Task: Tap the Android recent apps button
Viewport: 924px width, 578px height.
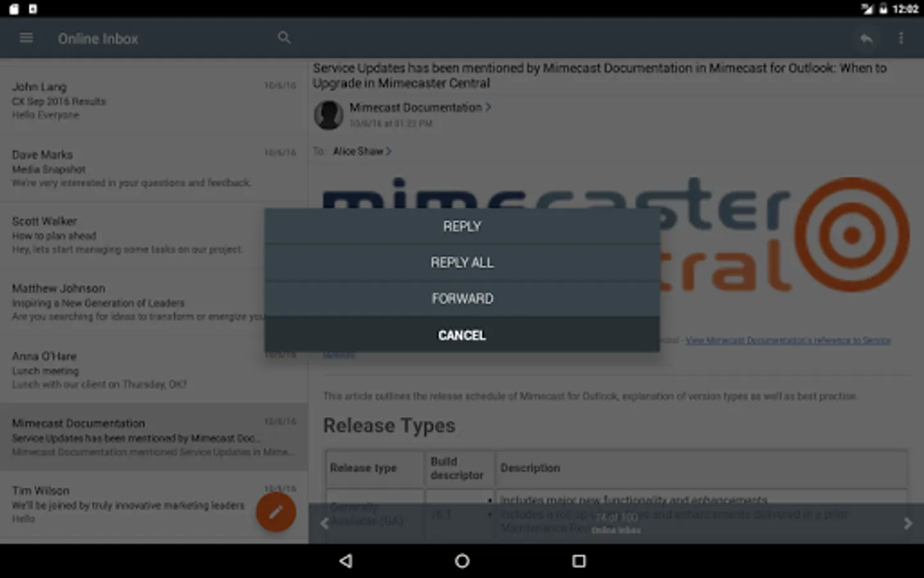Action: 579,561
